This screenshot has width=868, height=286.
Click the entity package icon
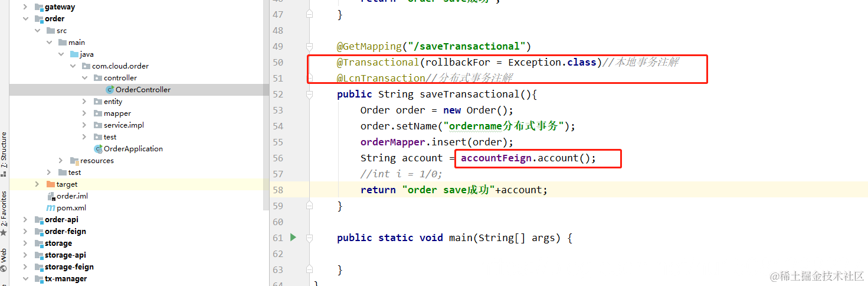point(98,102)
